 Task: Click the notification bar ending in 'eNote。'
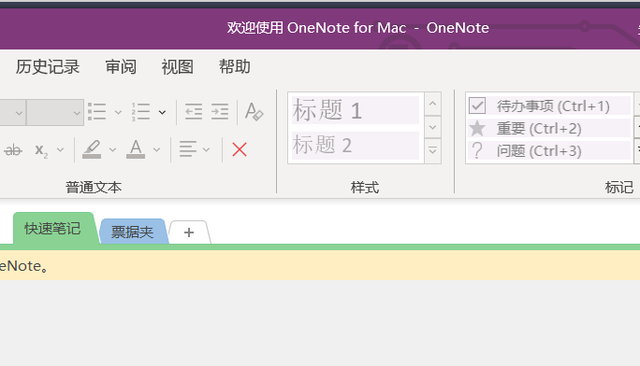click(x=320, y=265)
